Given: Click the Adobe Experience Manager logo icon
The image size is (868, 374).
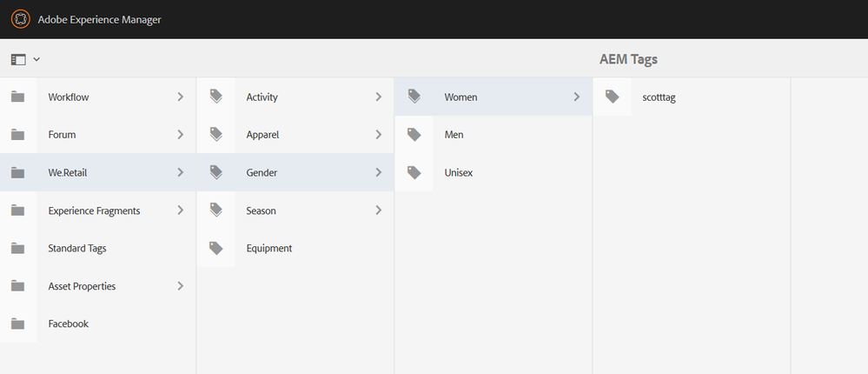Looking at the screenshot, I should 21,19.
